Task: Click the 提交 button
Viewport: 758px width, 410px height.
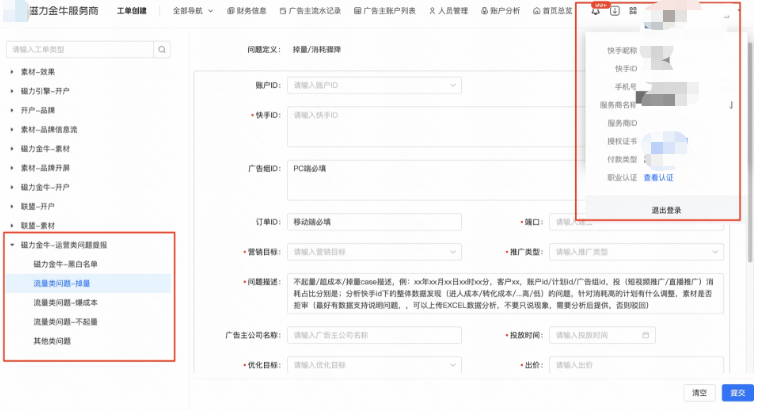Action: click(x=737, y=393)
